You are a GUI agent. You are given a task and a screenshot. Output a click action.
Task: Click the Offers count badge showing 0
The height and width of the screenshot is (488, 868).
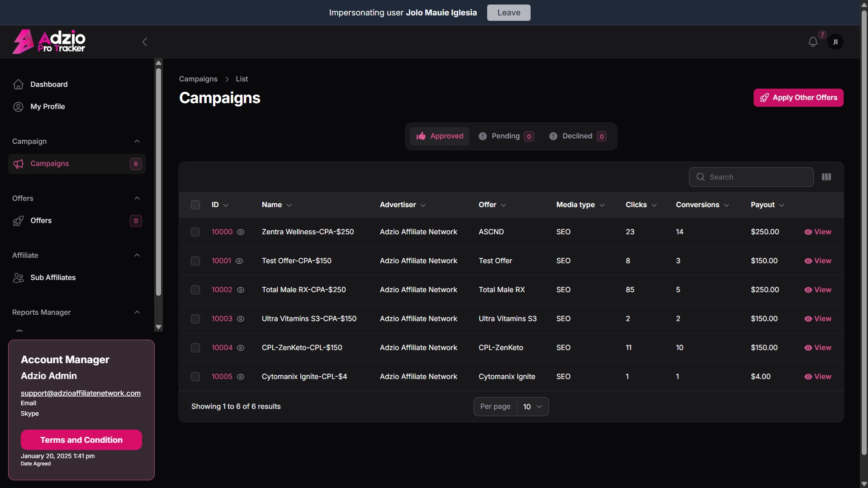tap(136, 221)
